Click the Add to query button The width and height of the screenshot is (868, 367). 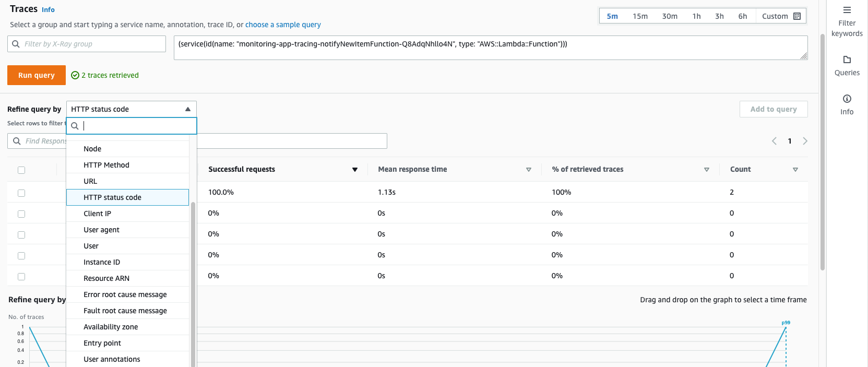(774, 109)
